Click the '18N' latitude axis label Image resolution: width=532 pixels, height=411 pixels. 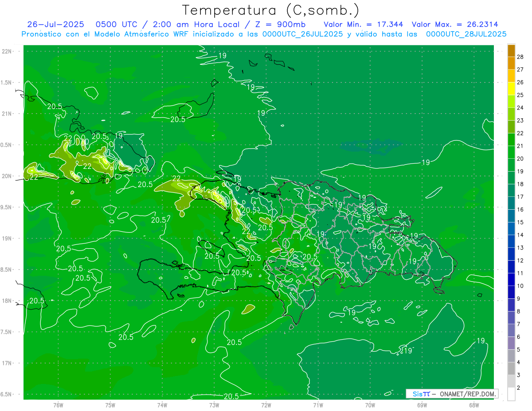[7, 301]
